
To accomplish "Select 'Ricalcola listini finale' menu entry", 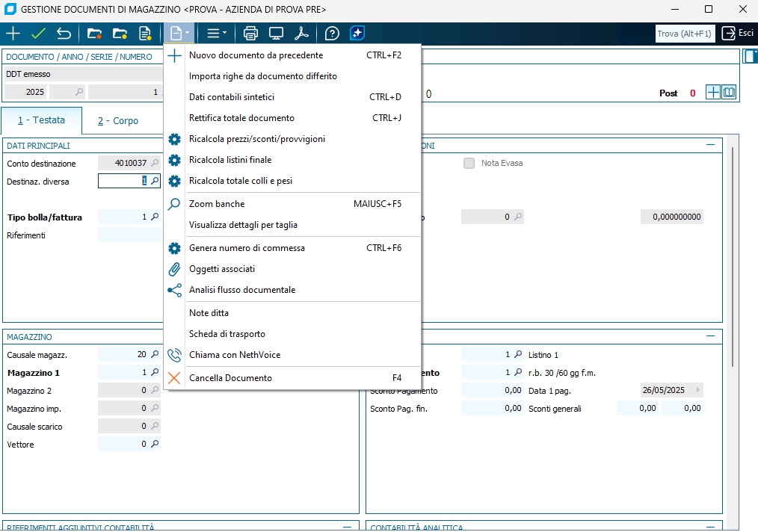I will (x=229, y=160).
